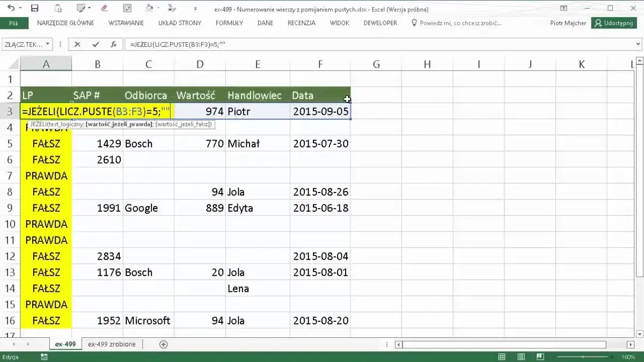Open the ex-499 zrobione sheet tab
This screenshot has width=644, height=362.
111,344
